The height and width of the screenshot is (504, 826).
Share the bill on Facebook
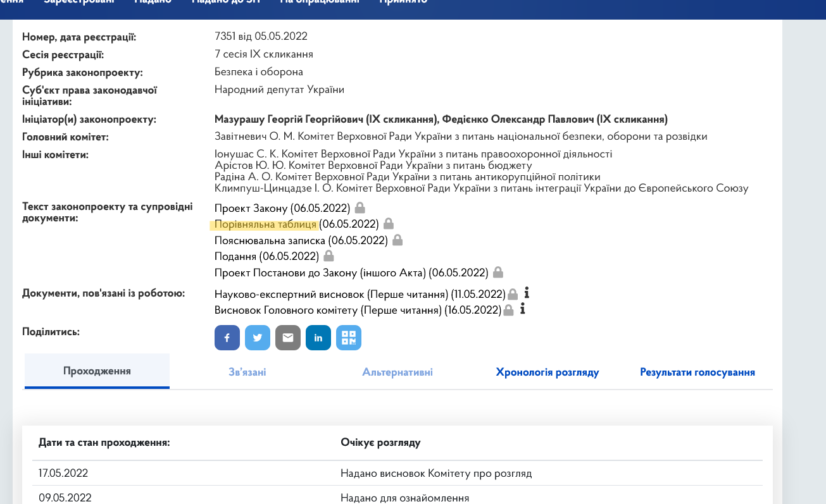coord(227,338)
